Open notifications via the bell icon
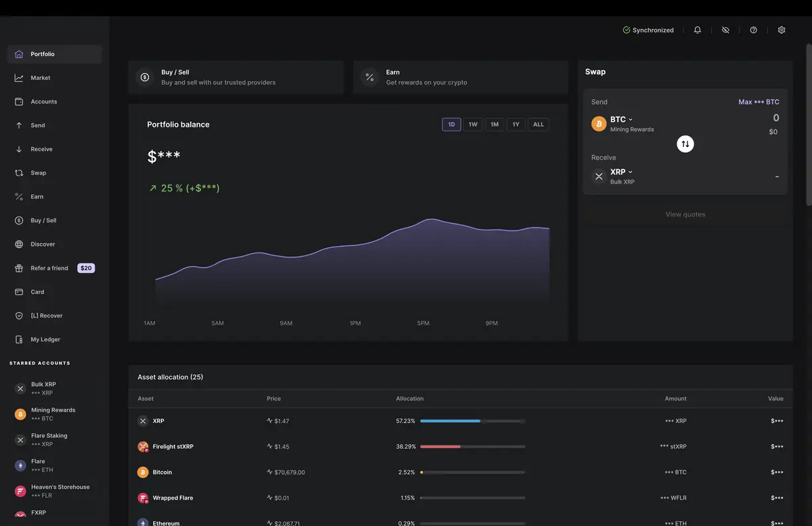The width and height of the screenshot is (812, 526). (x=697, y=29)
